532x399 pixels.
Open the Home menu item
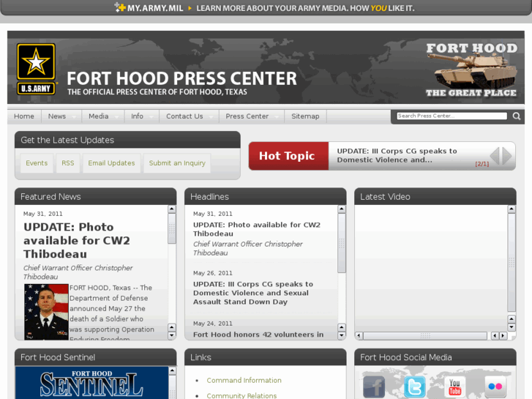(x=24, y=116)
